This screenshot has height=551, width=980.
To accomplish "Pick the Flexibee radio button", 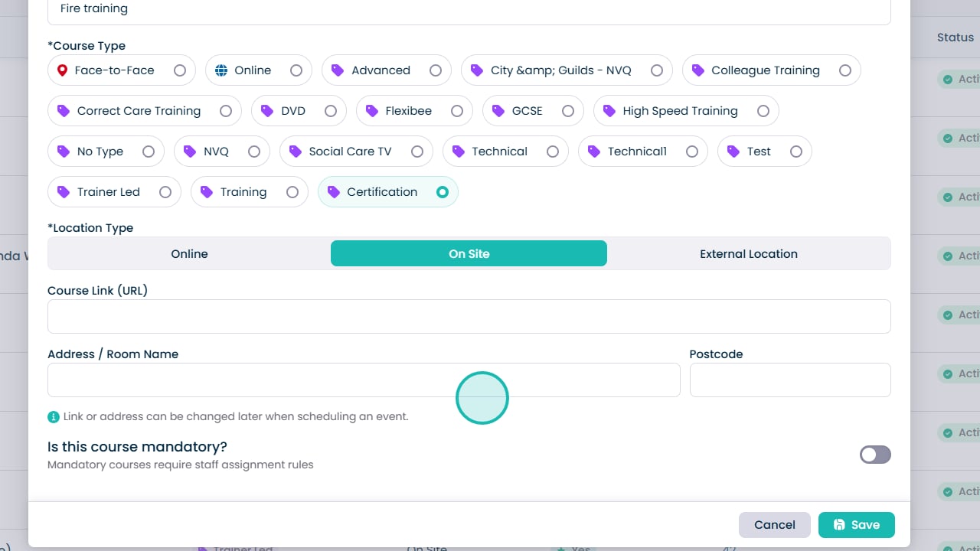I will (x=457, y=111).
